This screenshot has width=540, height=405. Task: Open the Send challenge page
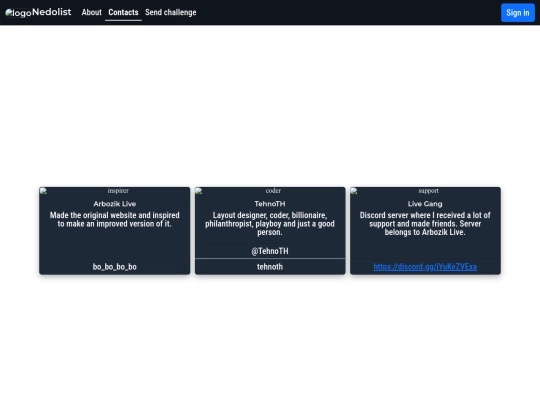[x=170, y=12]
